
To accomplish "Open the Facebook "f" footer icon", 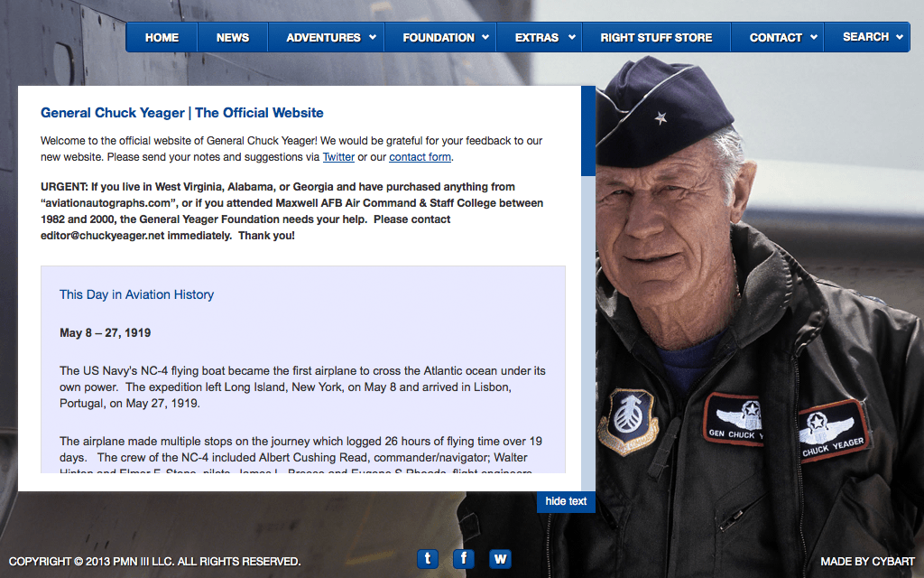I will point(464,558).
